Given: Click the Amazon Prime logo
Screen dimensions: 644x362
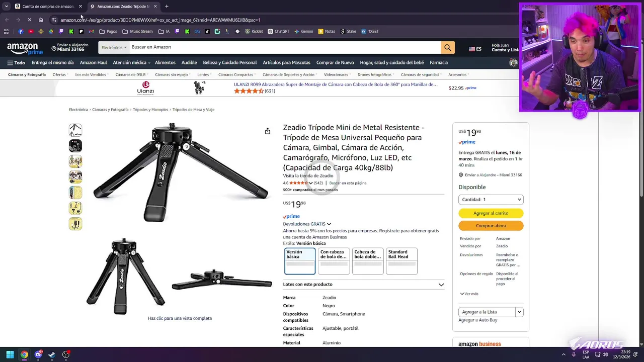Looking at the screenshot, I should coord(25,48).
